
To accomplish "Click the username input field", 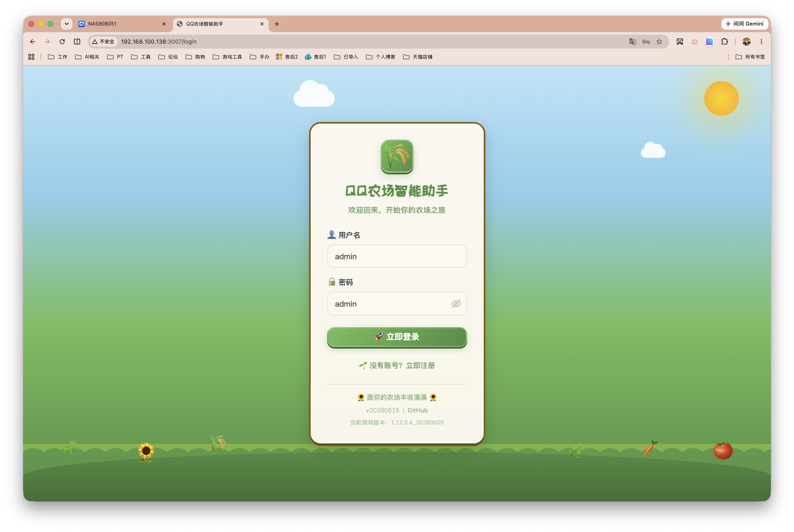I will 397,256.
